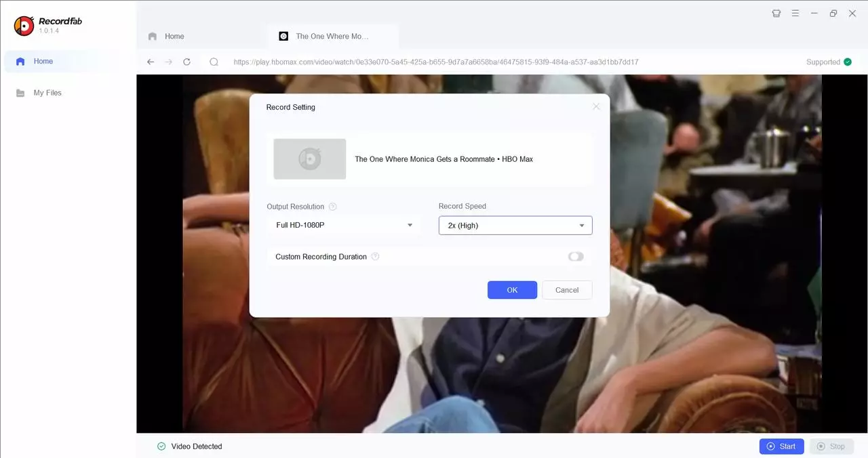Toggle the Custom Recording Duration switch

click(576, 257)
